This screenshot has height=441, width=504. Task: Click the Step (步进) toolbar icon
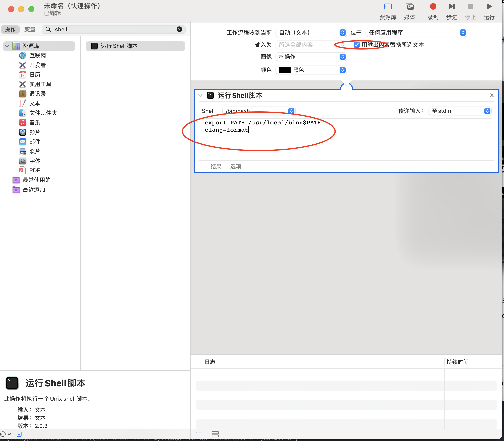click(452, 7)
